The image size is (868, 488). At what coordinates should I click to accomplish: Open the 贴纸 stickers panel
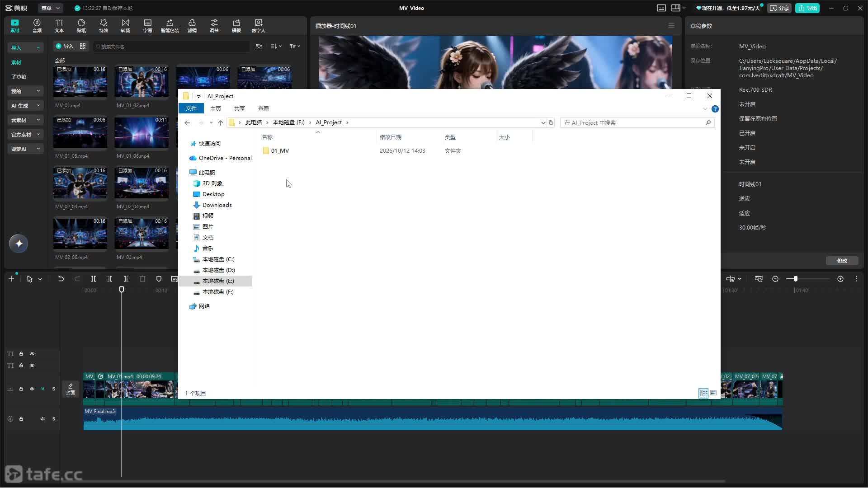tap(81, 26)
